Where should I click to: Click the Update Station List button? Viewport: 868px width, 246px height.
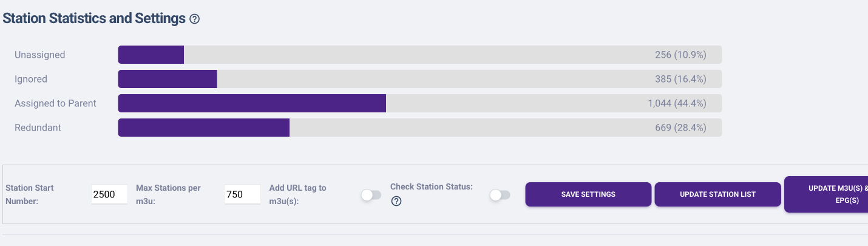717,194
